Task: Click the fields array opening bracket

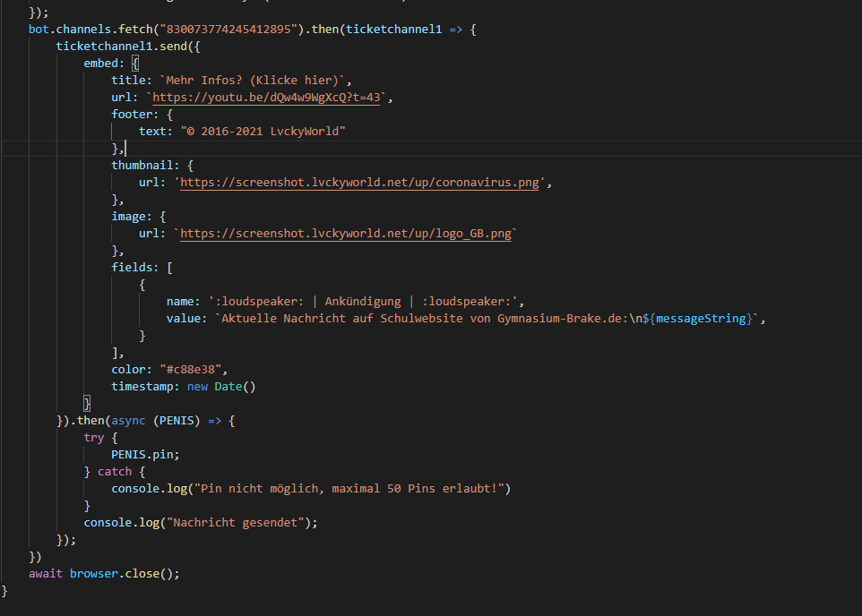Action: coord(169,267)
